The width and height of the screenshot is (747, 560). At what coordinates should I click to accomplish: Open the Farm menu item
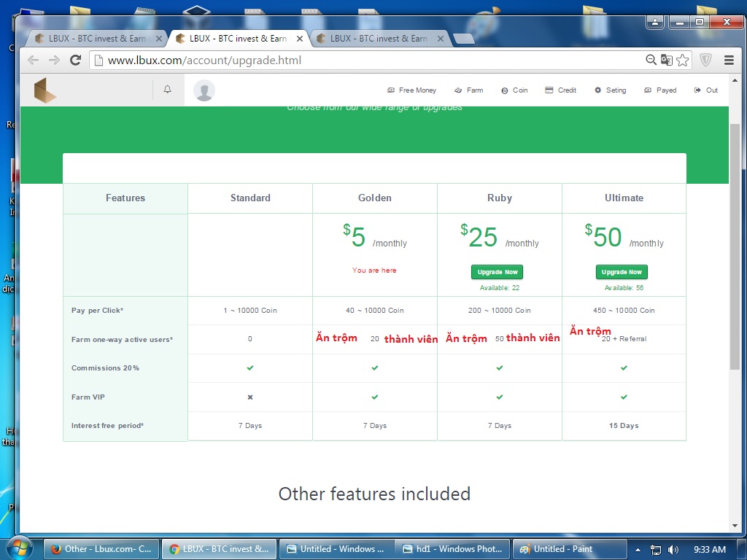pos(469,90)
